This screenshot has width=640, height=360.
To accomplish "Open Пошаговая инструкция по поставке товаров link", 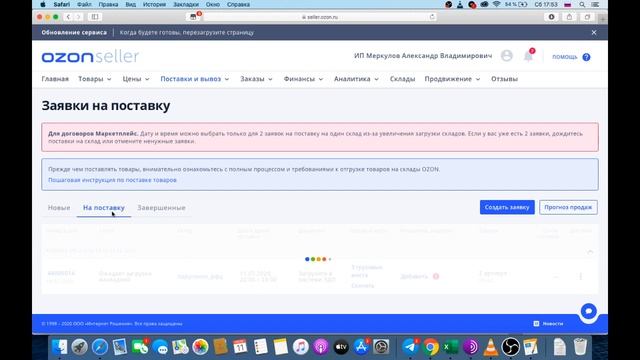I will pyautogui.click(x=112, y=180).
